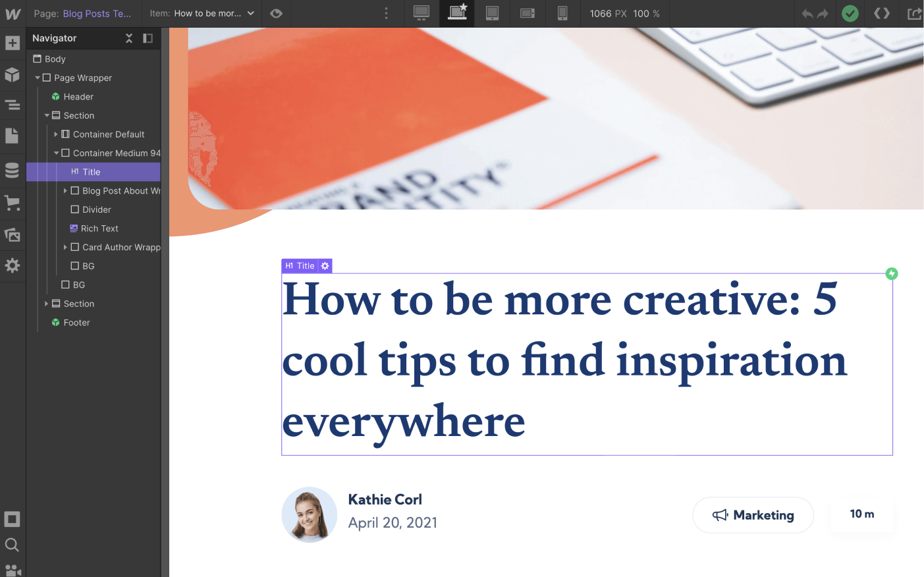Switch to the mobile portrait breakpoint

coord(562,13)
